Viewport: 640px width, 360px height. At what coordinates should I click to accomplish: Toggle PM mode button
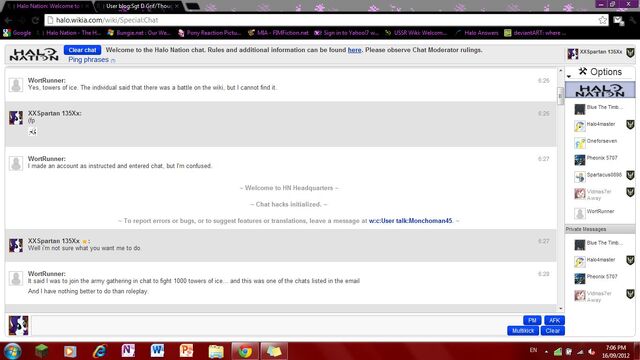point(532,320)
